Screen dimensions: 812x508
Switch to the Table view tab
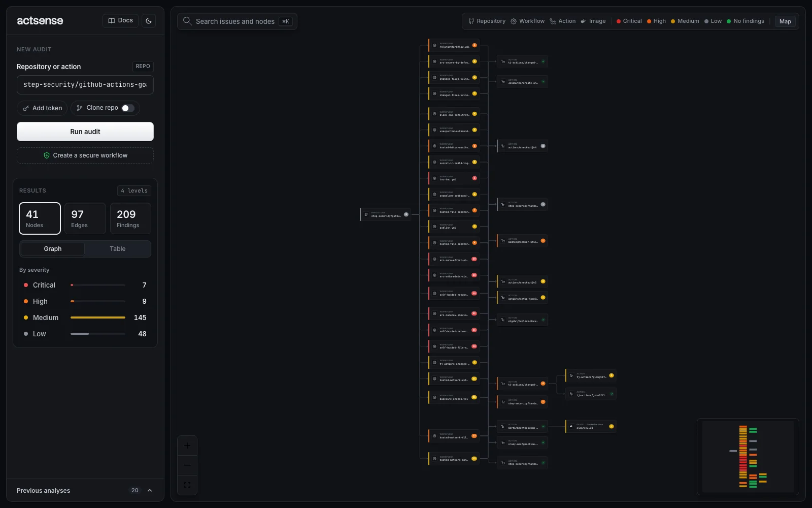pyautogui.click(x=118, y=249)
